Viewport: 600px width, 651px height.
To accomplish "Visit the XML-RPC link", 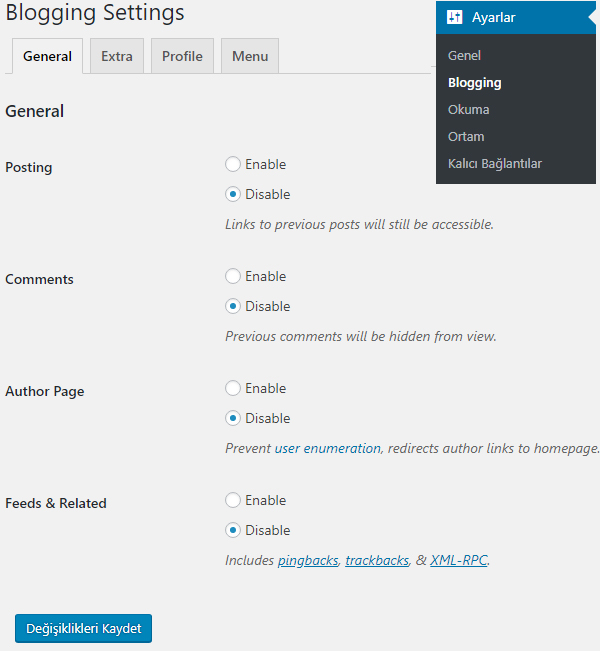I will (458, 560).
